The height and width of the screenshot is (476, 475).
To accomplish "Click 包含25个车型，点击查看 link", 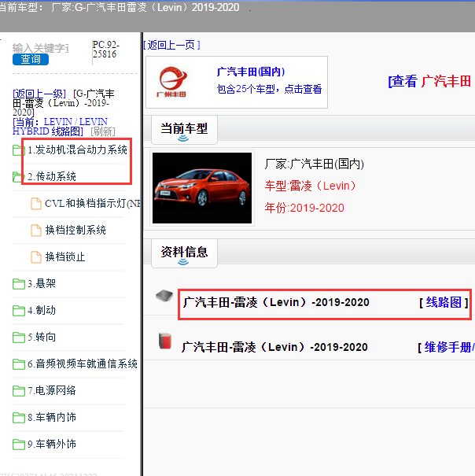I will (x=269, y=89).
